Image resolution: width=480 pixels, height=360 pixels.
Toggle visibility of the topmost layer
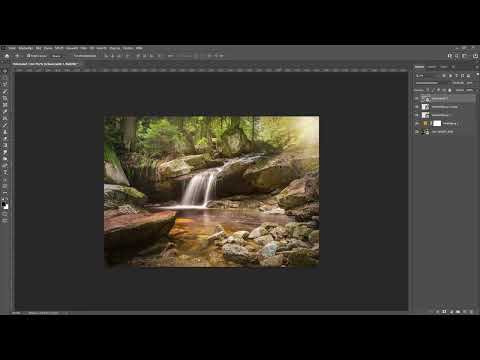pyautogui.click(x=417, y=99)
